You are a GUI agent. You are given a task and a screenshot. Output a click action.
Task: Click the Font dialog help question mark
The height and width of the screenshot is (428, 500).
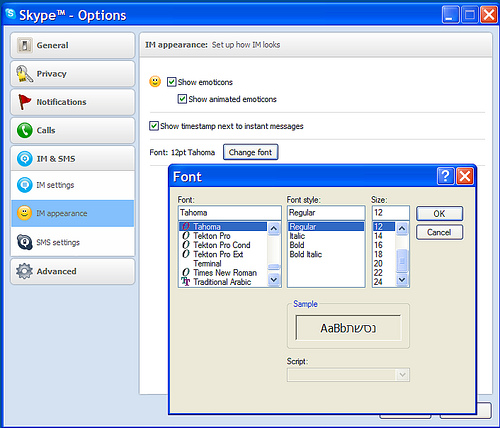coord(445,176)
